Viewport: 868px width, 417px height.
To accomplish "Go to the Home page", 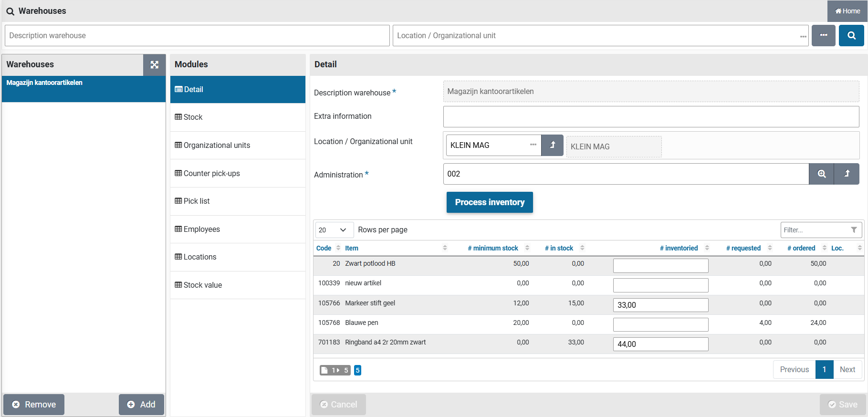I will coord(847,11).
